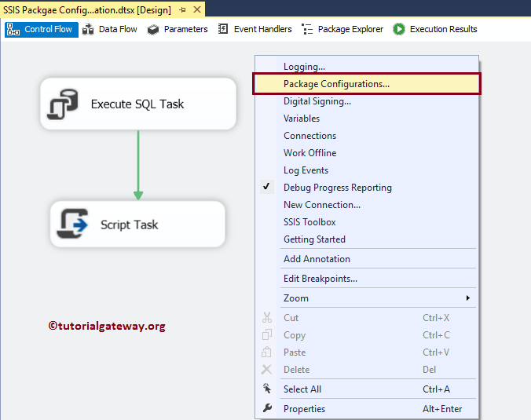Image resolution: width=531 pixels, height=420 pixels.
Task: Click the Copy pages icon
Action: click(267, 334)
